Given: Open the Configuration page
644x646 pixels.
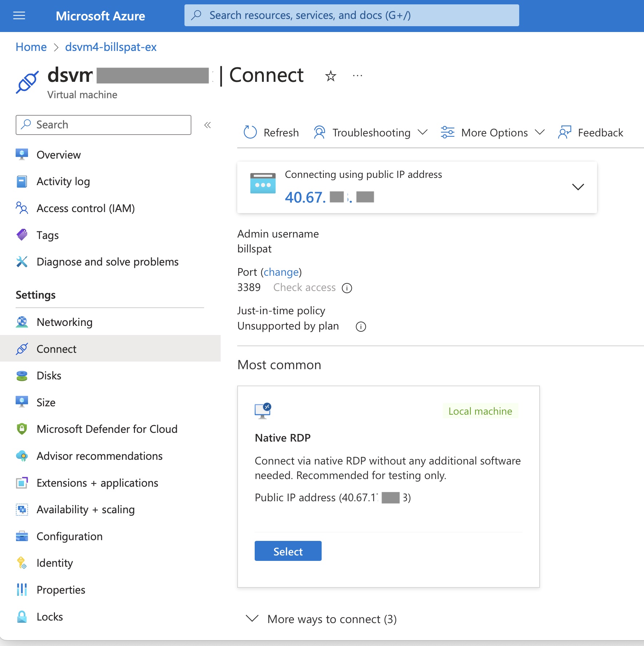Looking at the screenshot, I should click(x=70, y=536).
